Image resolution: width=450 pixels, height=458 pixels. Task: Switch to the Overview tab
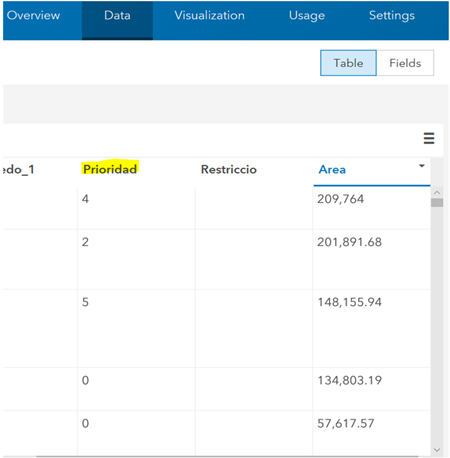click(x=33, y=15)
